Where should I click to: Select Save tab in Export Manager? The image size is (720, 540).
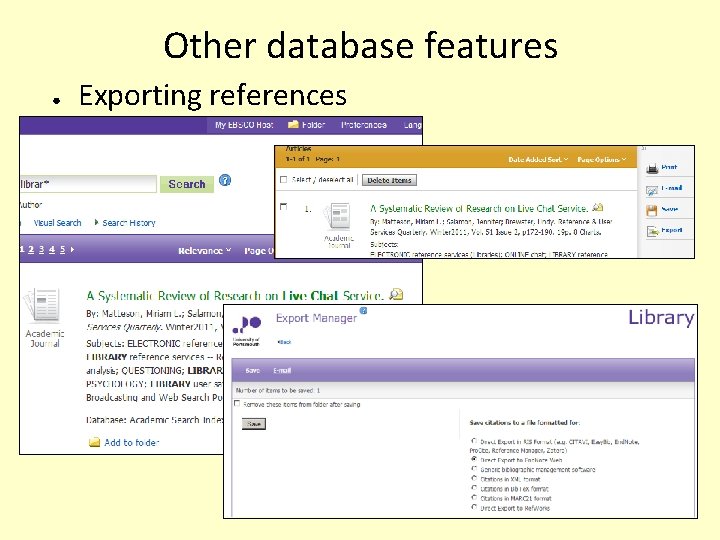point(253,370)
